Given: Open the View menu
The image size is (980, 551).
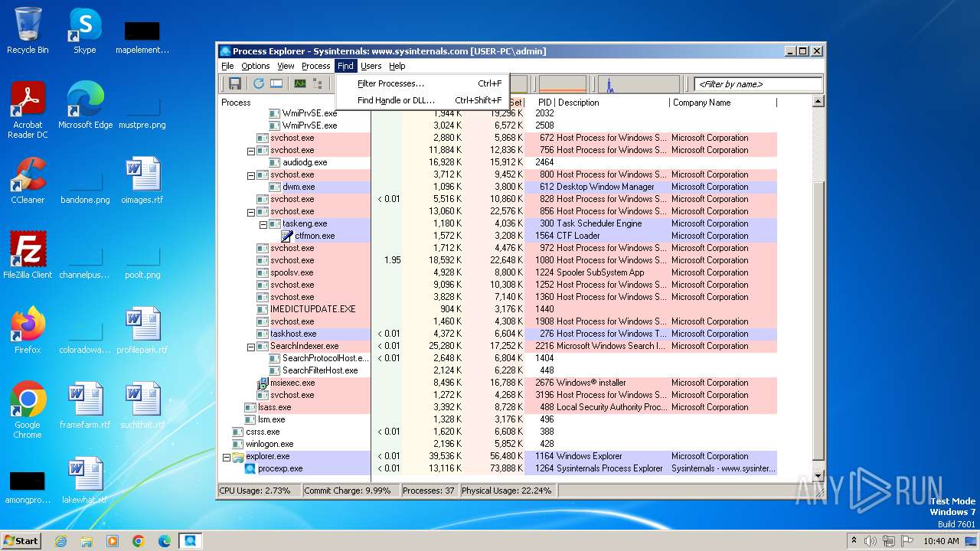Looking at the screenshot, I should tap(286, 66).
